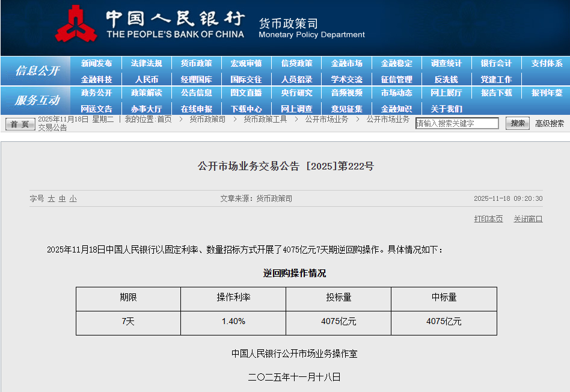Open the 下载中心 page
This screenshot has height=392, width=570.
(246, 109)
